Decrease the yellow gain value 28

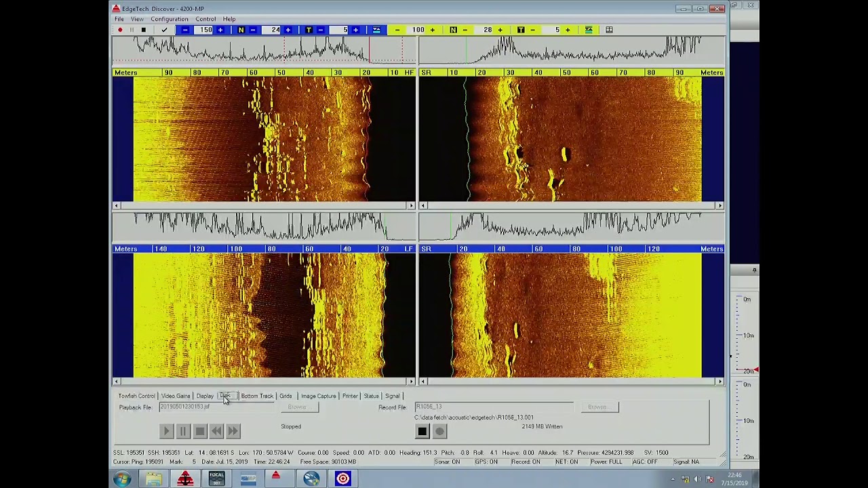(465, 30)
